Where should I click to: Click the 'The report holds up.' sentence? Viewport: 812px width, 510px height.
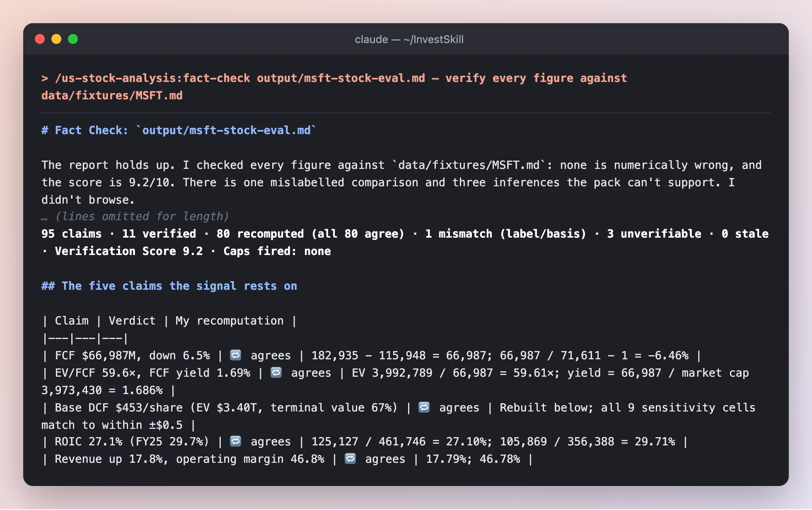pos(108,165)
